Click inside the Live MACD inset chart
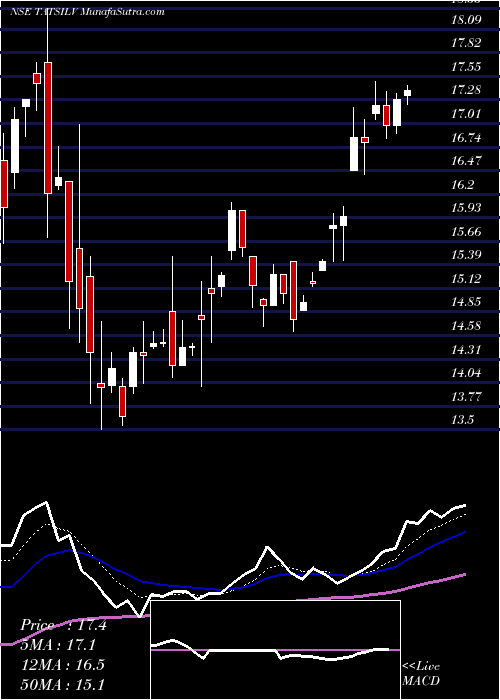The height and width of the screenshot is (700, 500). 275,650
